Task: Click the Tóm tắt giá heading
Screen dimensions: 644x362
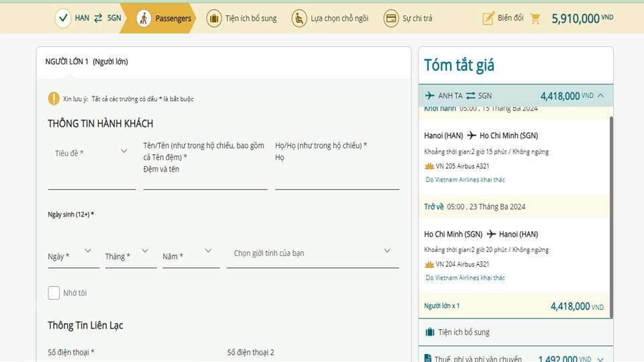Action: (x=459, y=65)
